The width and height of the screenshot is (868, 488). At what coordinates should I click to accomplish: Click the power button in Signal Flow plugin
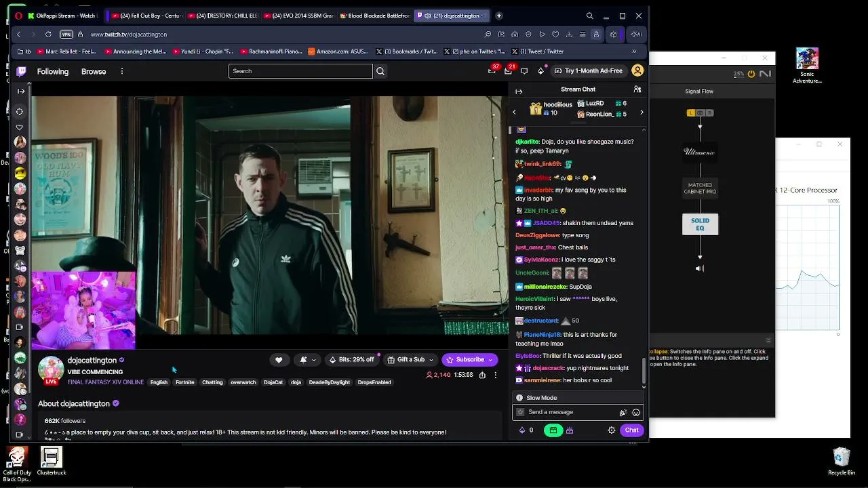click(751, 74)
